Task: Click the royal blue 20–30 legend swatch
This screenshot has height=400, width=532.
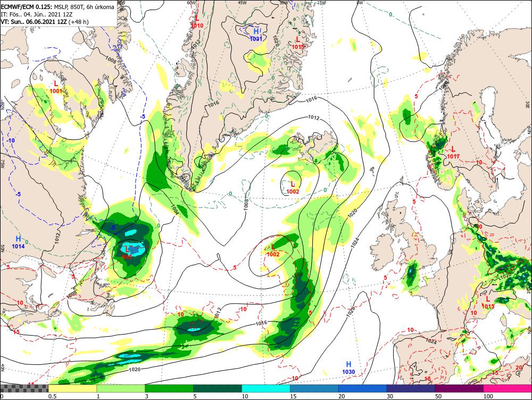Action: click(363, 389)
